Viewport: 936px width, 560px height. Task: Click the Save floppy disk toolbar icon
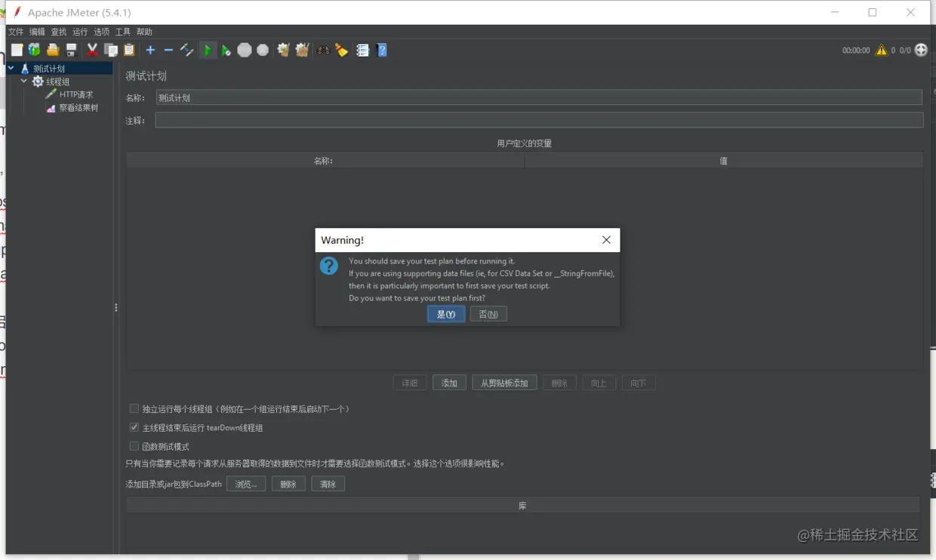(x=71, y=50)
